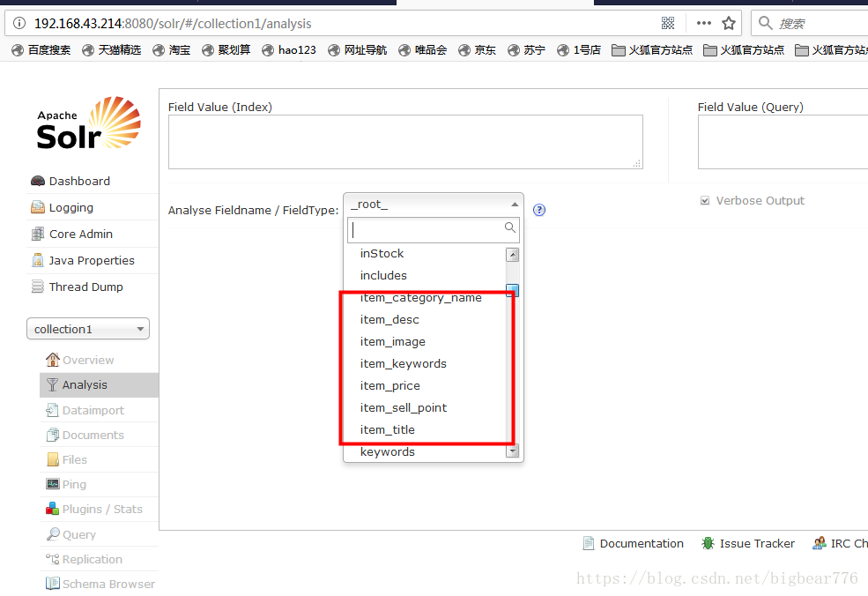
Task: Go to collection1 Overview
Action: (x=88, y=360)
